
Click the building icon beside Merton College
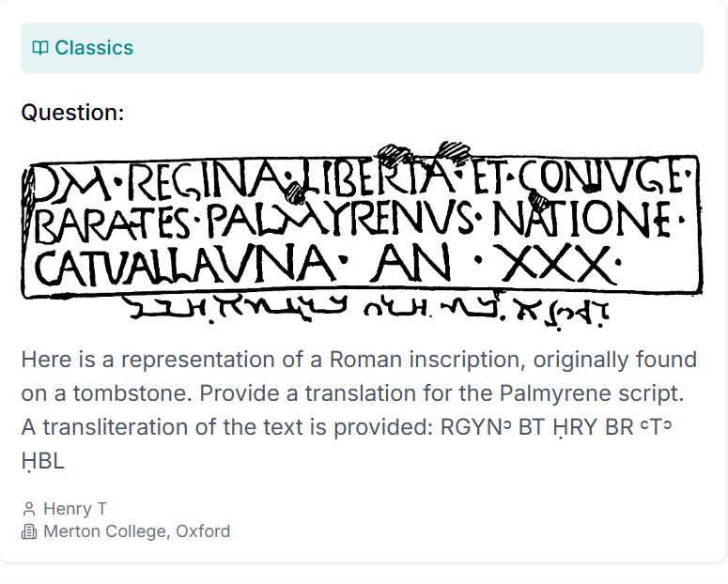[x=29, y=531]
